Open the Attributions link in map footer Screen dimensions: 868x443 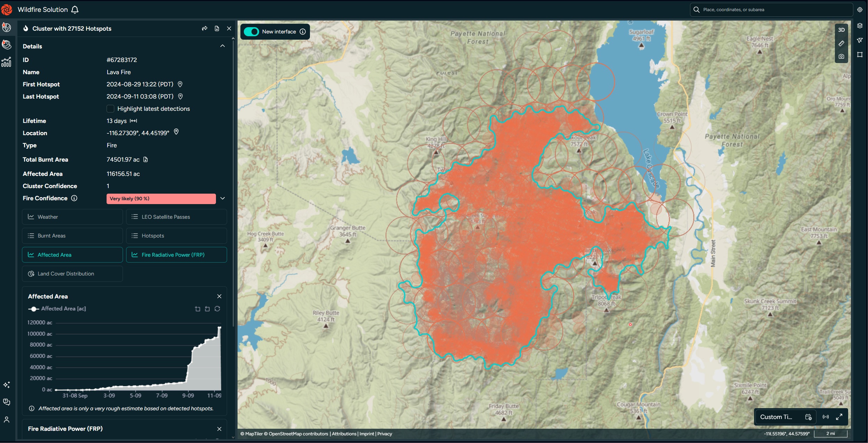coord(344,434)
